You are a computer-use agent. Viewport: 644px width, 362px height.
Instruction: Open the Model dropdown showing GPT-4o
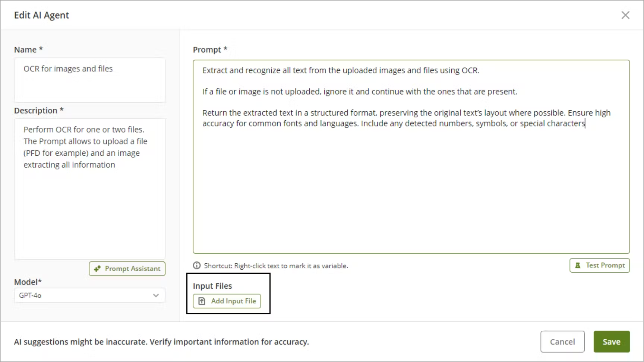[89, 295]
